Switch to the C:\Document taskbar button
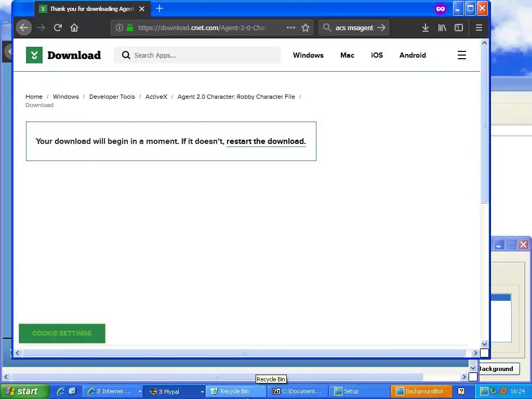Image resolution: width=532 pixels, height=399 pixels. point(298,391)
